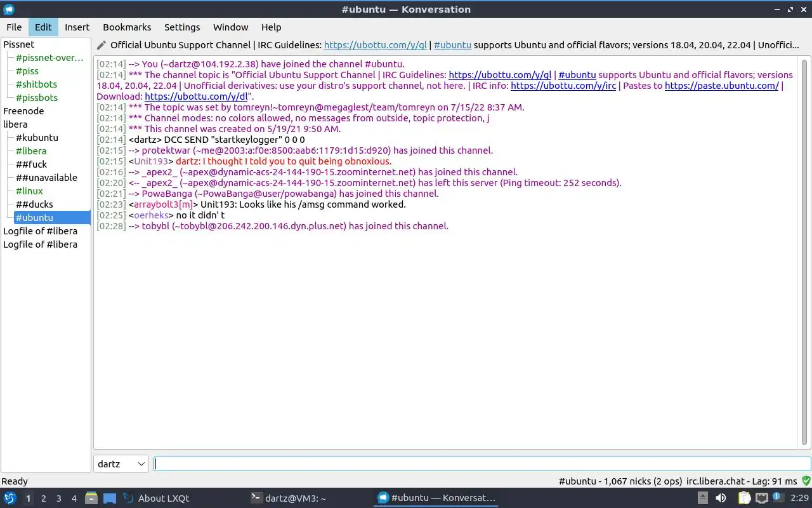
Task: Open the ubottu.com/y/dl download link
Action: click(196, 97)
